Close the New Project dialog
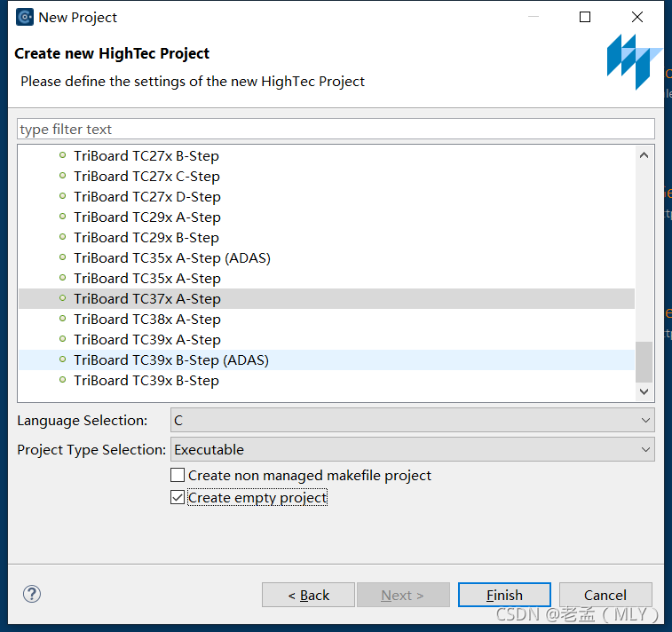672x632 pixels. coord(637,17)
